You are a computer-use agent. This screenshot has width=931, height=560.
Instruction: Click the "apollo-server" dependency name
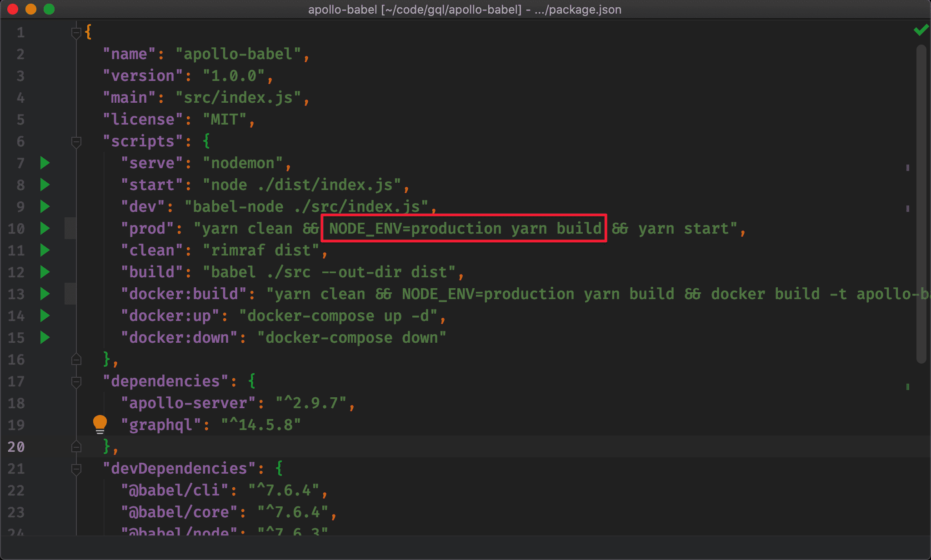(x=188, y=403)
